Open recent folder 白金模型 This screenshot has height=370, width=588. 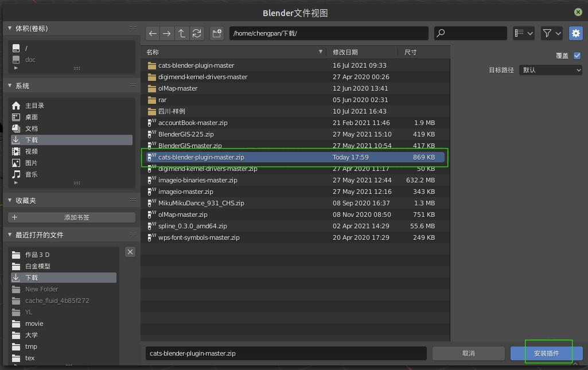pyautogui.click(x=64, y=266)
